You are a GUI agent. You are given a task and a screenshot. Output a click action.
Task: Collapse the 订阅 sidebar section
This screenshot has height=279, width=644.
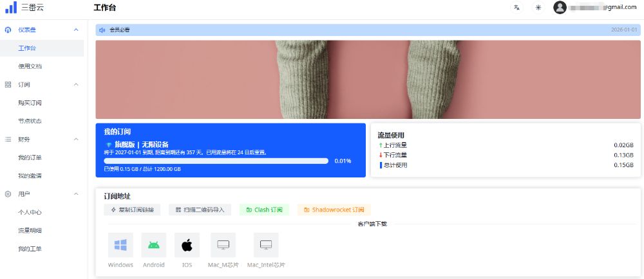76,84
